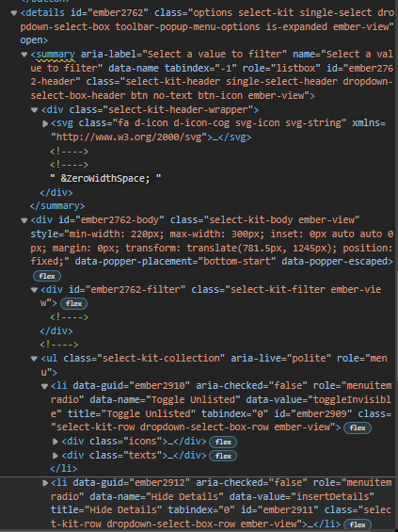398x532 pixels.
Task: Select the ZeroWidthSpace text node
Action: (105, 179)
